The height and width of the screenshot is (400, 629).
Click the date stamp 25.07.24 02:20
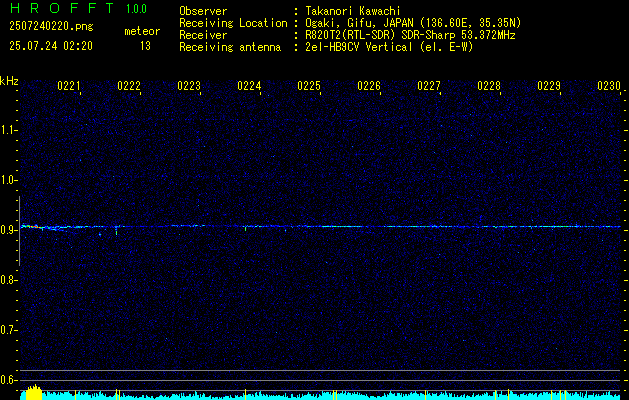click(x=51, y=46)
